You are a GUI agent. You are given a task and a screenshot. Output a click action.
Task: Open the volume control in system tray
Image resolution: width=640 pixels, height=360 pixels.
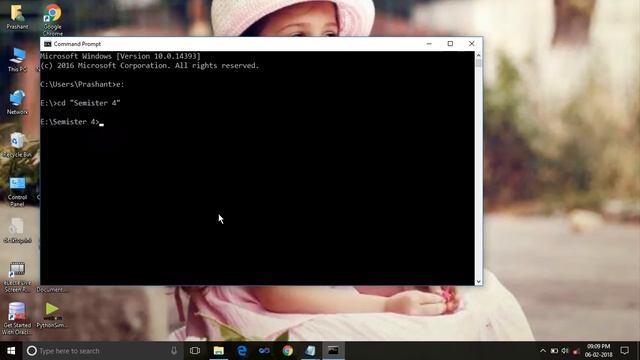[565, 351]
